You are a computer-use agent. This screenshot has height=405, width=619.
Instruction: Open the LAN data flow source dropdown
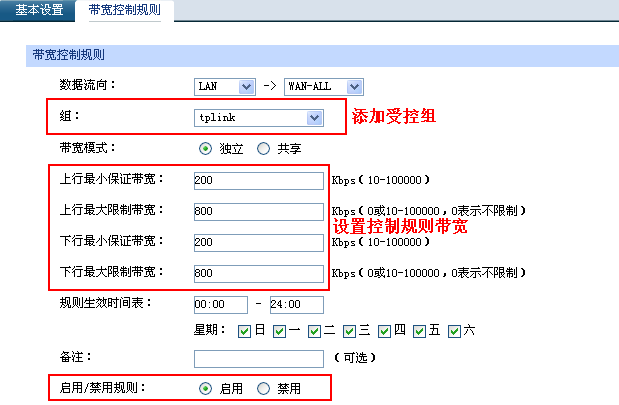224,87
